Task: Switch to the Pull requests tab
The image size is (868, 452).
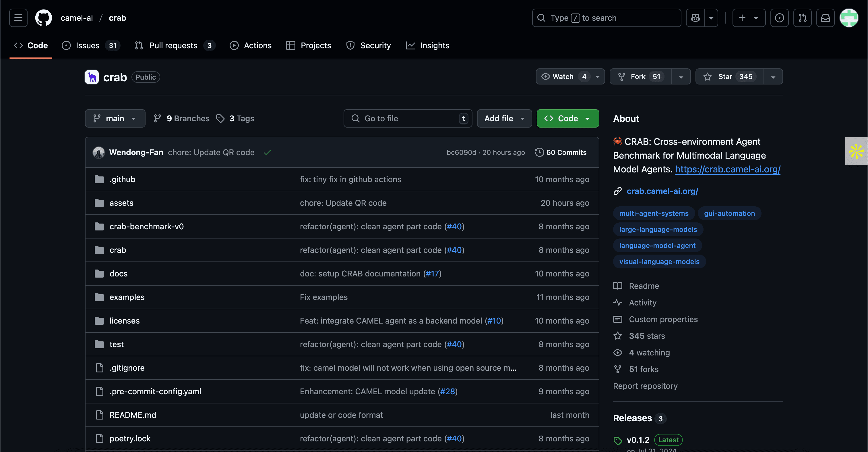Action: click(x=175, y=45)
